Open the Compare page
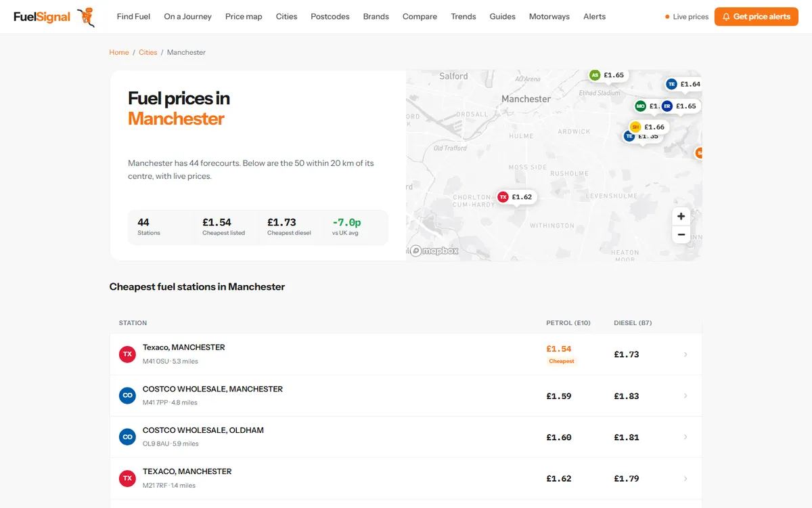The width and height of the screenshot is (812, 508). (x=420, y=17)
